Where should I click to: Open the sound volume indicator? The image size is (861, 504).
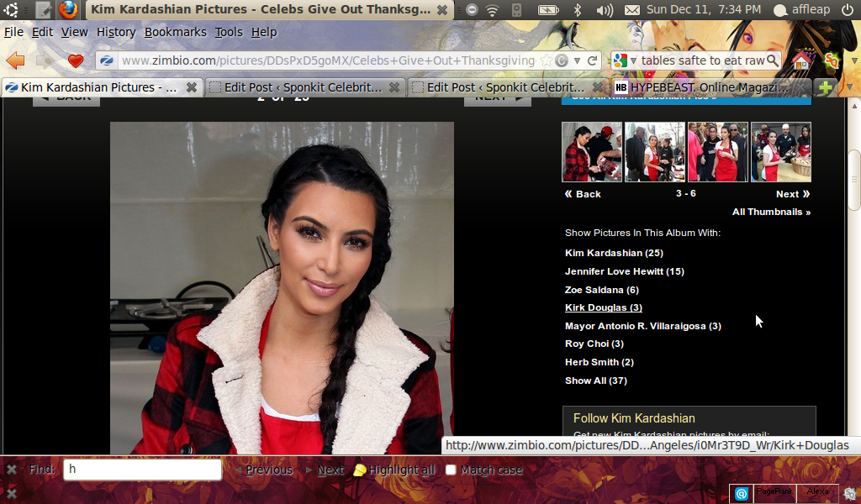pos(604,9)
